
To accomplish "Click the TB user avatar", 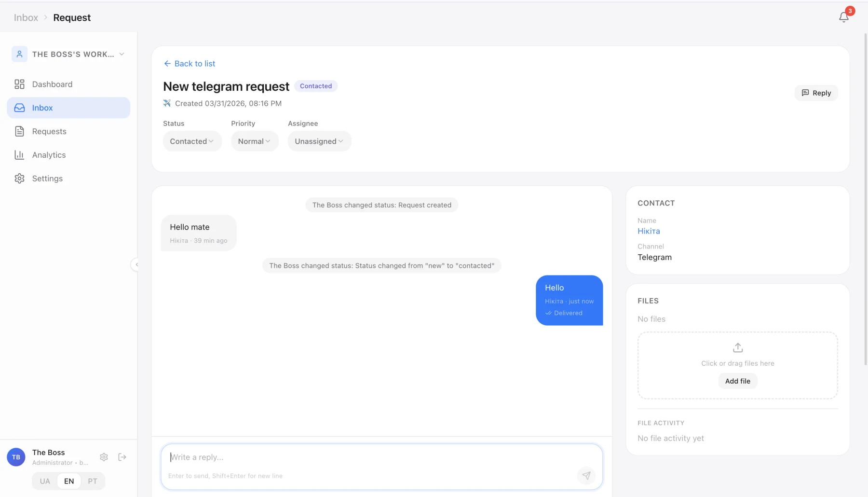I will point(16,457).
